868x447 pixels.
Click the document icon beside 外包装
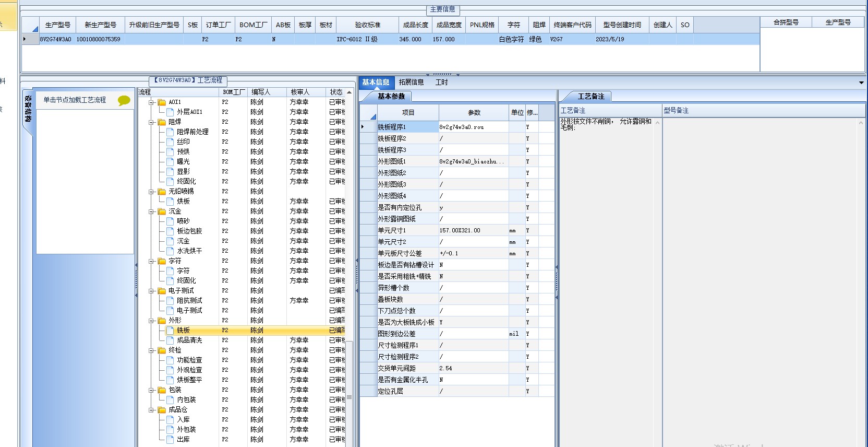[x=170, y=429]
